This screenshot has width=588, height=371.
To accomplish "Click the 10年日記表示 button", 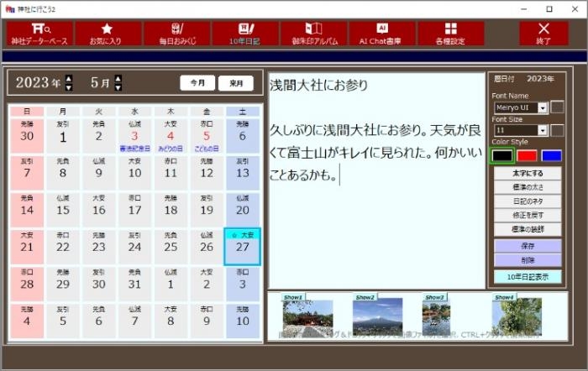I will (527, 276).
